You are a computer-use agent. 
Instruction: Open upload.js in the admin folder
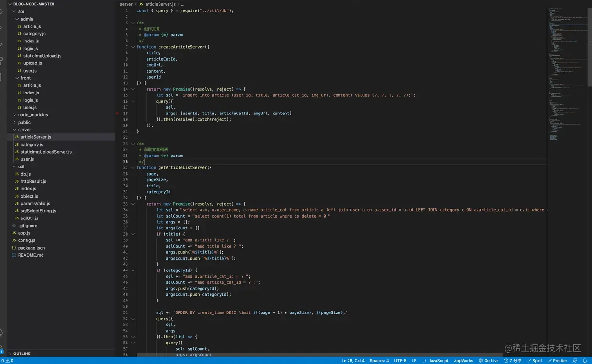tap(32, 63)
